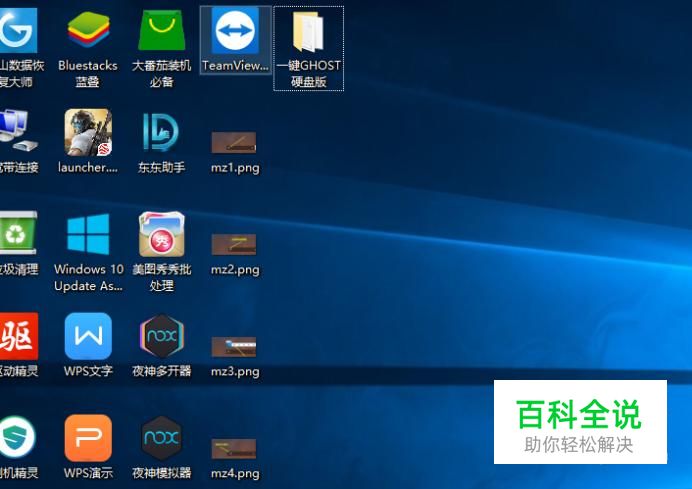Click the "WPS文字" label text

pos(88,371)
